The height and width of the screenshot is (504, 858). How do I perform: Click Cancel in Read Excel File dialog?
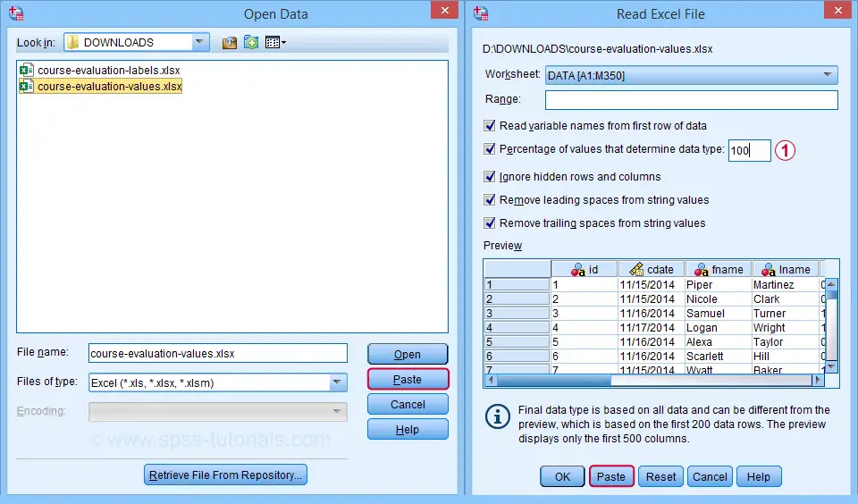[710, 476]
